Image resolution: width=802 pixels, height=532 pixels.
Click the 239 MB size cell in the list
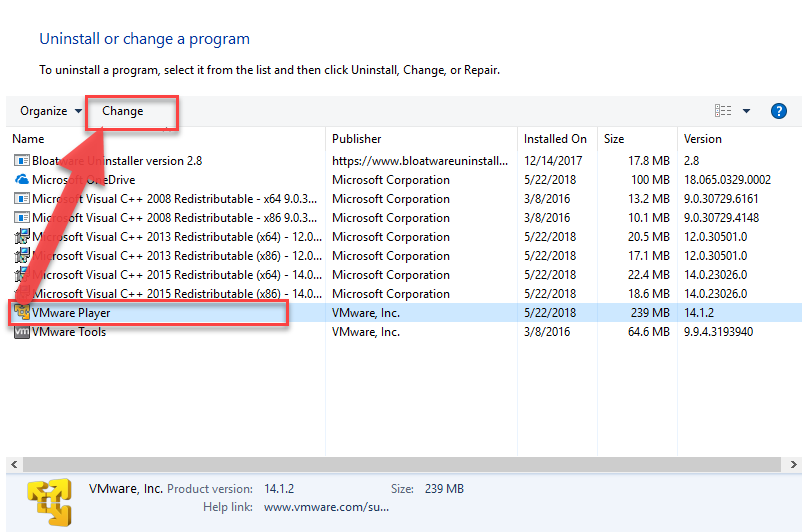650,313
